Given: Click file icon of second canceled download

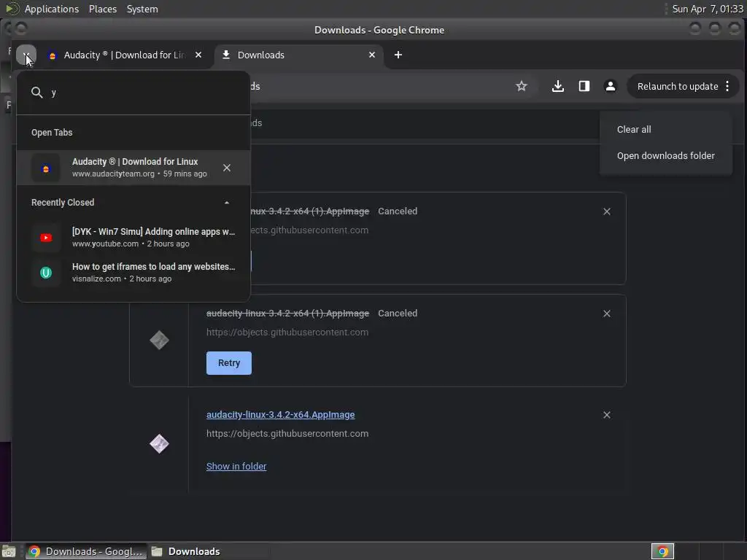Looking at the screenshot, I should point(159,341).
